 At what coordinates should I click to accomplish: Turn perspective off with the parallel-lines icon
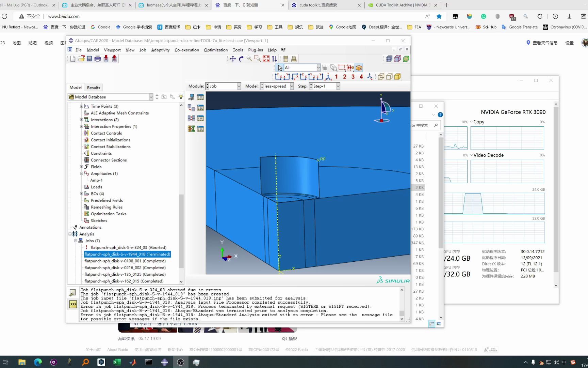[x=285, y=59]
